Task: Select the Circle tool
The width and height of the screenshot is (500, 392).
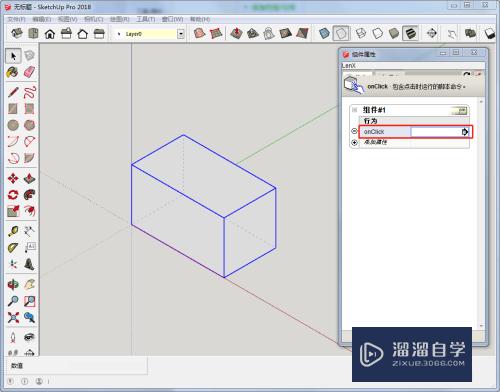Action: pyautogui.click(x=13, y=125)
